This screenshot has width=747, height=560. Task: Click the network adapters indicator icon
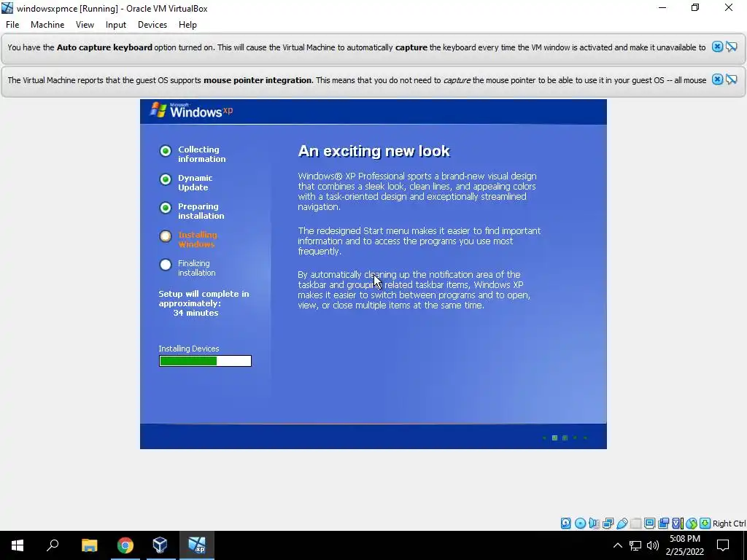pos(608,524)
